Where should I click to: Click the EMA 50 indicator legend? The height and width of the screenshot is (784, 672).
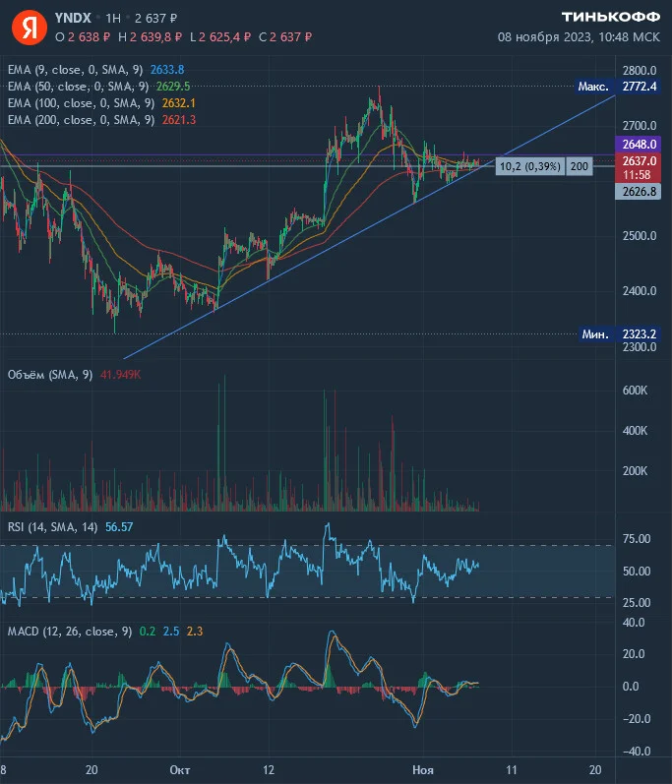coord(98,87)
